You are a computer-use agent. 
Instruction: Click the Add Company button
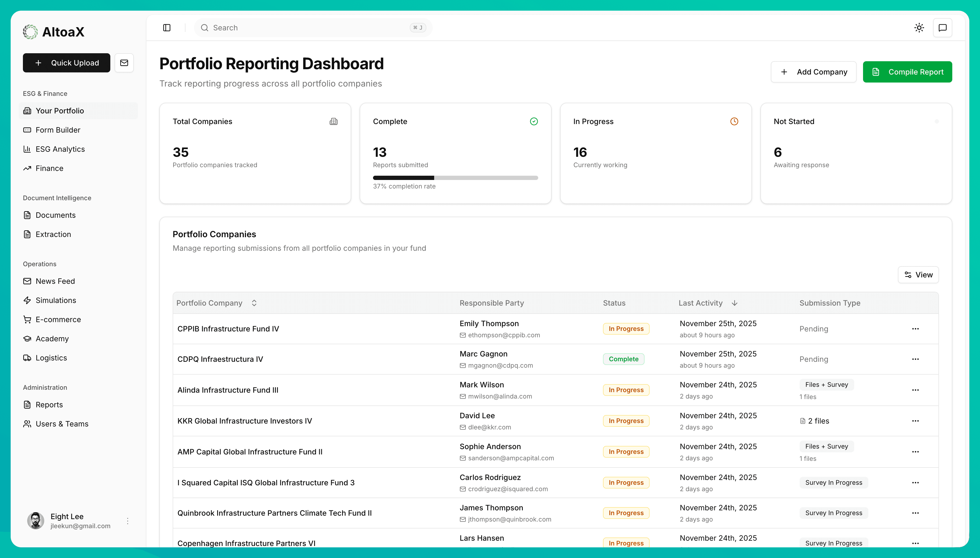(x=813, y=72)
